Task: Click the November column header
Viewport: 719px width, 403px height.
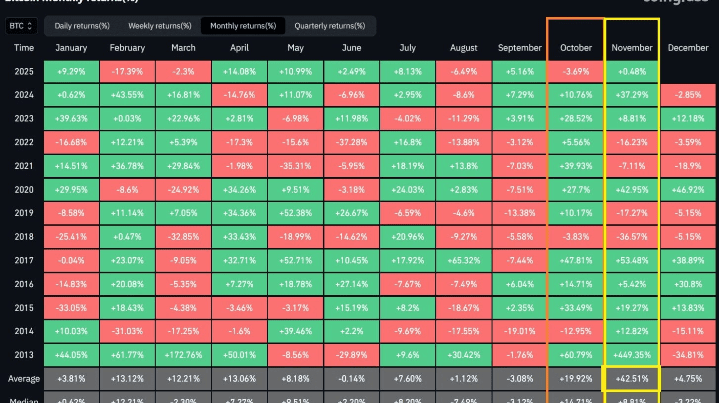Action: pos(632,48)
